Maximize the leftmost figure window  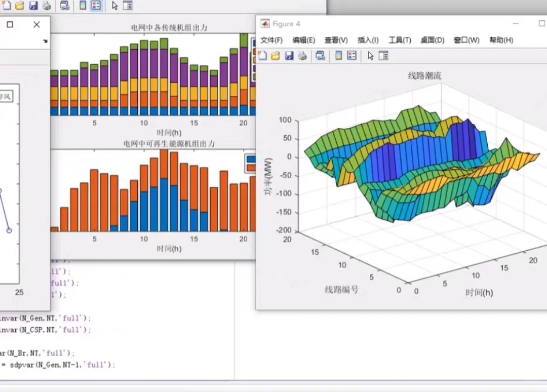tap(10, 24)
